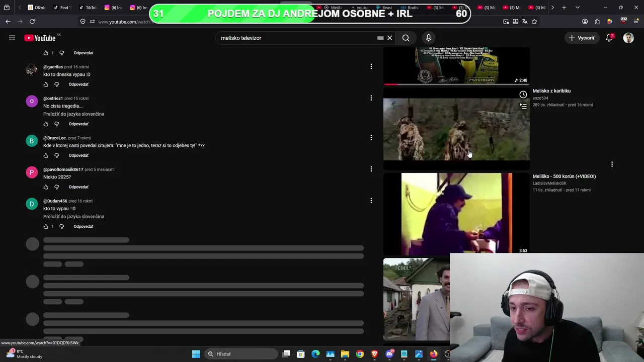The width and height of the screenshot is (644, 362).
Task: Click the Vytvoriť create button
Action: pyautogui.click(x=582, y=38)
